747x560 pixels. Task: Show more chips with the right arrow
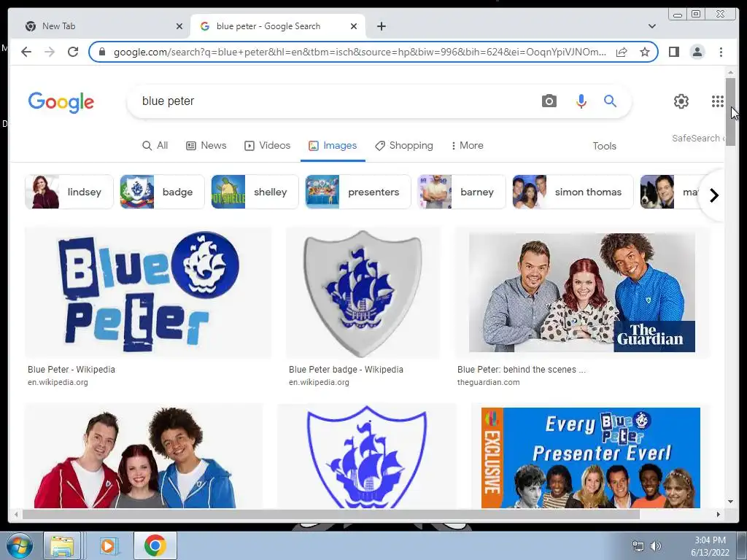coord(713,195)
